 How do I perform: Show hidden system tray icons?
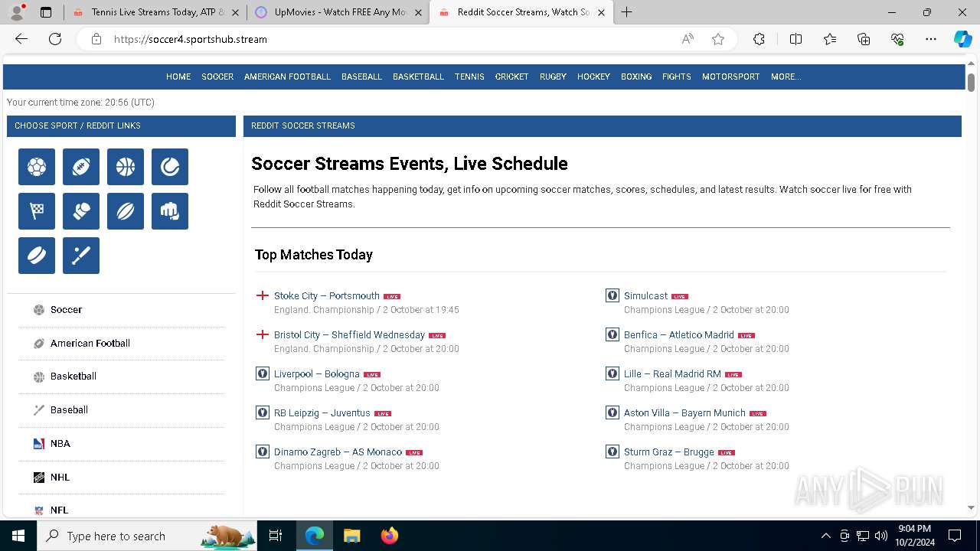[x=825, y=536]
